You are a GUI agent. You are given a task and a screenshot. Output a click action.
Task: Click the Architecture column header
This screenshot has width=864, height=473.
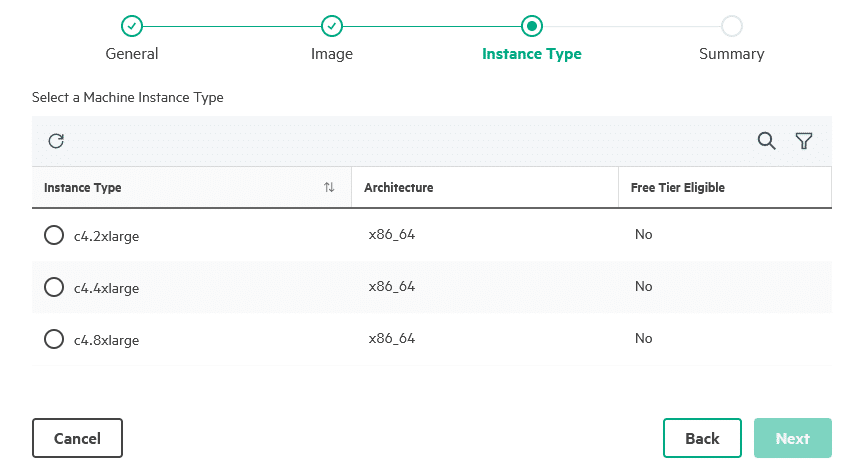click(x=398, y=187)
